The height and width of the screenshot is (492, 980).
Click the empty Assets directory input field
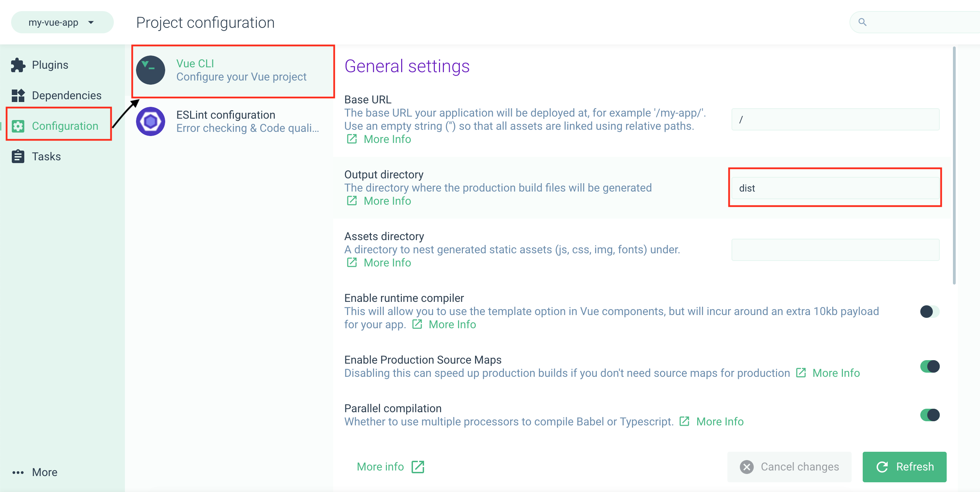tap(835, 249)
